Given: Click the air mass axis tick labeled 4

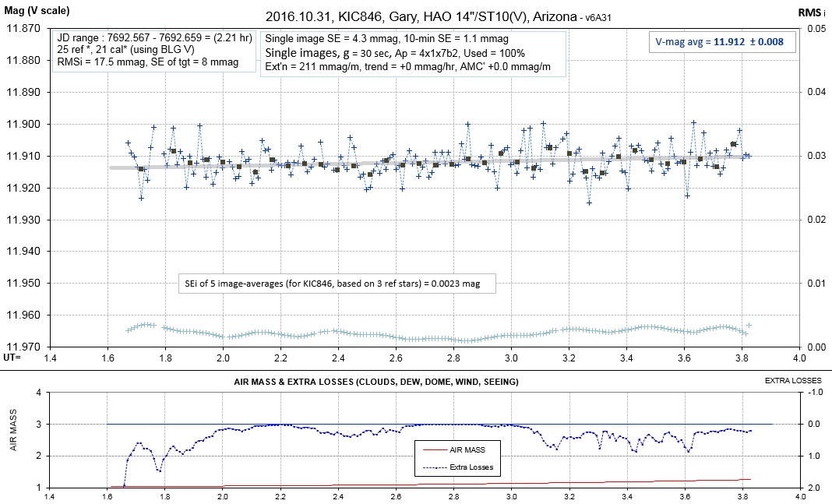Looking at the screenshot, I should 38,393.
